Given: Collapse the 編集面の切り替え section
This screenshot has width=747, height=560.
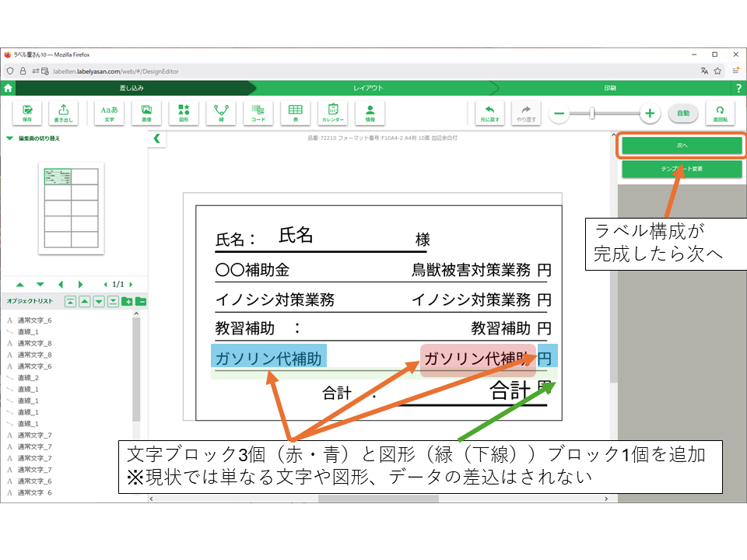Looking at the screenshot, I should (9, 138).
